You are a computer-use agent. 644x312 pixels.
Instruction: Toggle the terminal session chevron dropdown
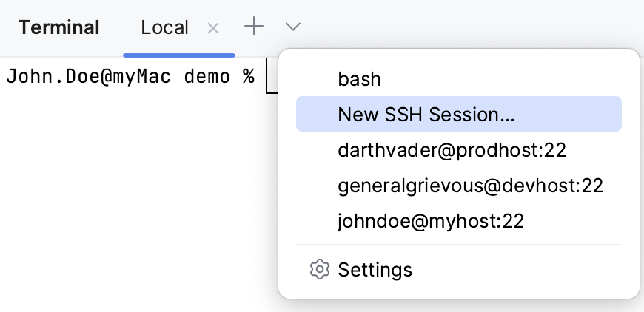[293, 27]
